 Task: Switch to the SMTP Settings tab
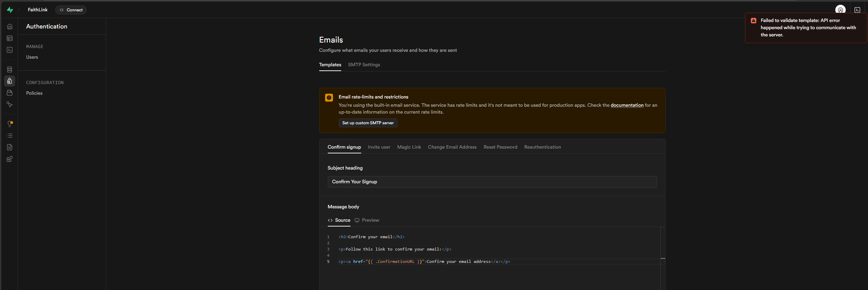[364, 65]
